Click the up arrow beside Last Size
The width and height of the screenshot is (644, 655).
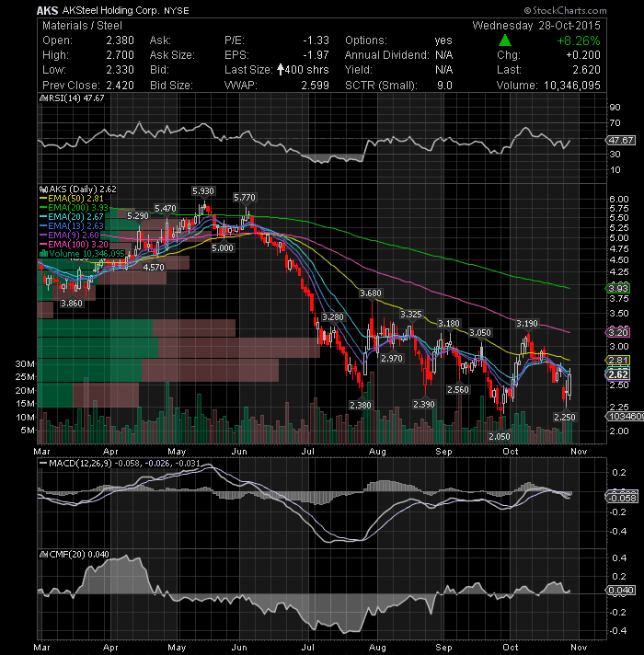[x=281, y=69]
